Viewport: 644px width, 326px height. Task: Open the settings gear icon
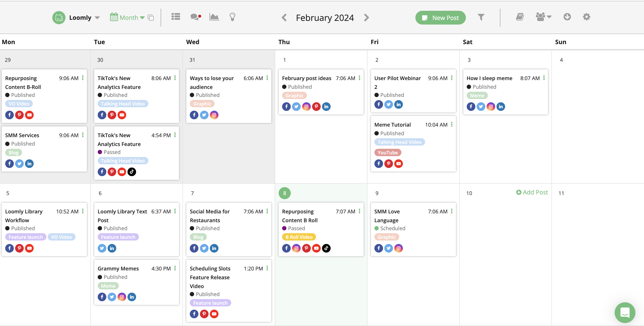[586, 17]
